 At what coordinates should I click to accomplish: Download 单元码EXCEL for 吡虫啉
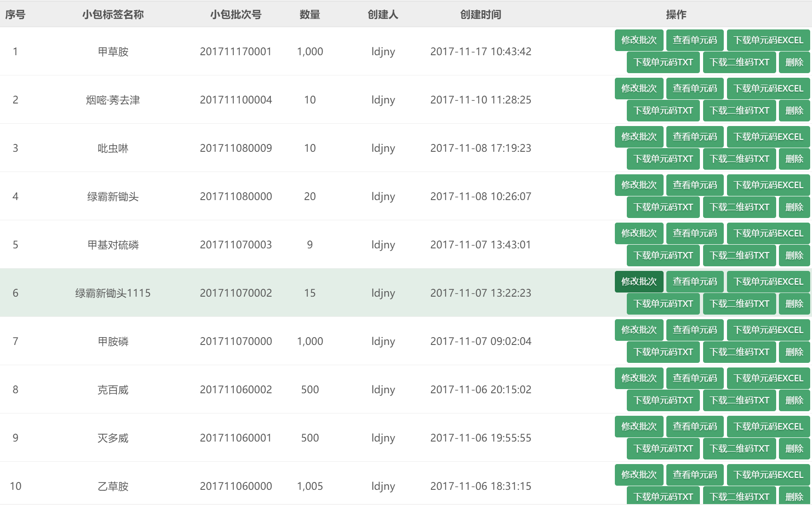tap(768, 137)
